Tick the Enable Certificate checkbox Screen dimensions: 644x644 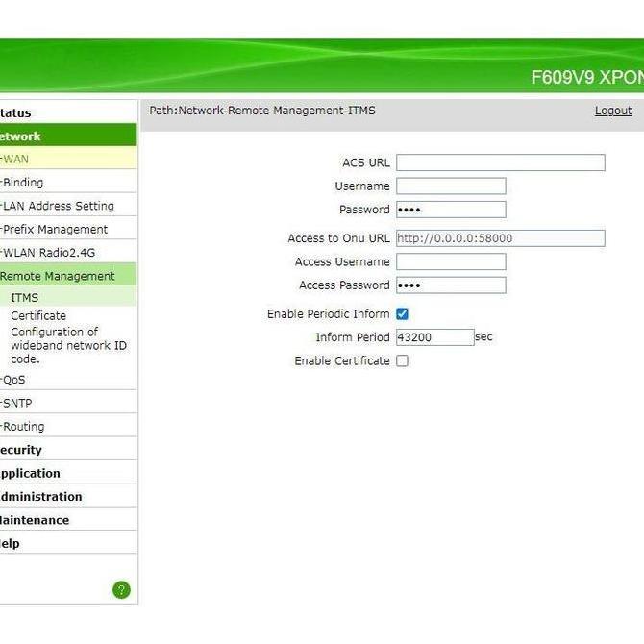click(402, 361)
